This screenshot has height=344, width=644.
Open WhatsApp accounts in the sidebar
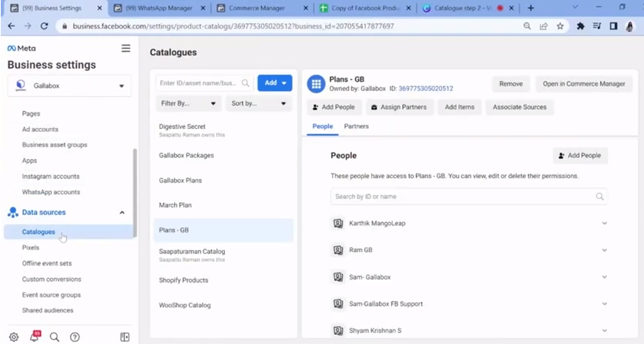coord(51,192)
